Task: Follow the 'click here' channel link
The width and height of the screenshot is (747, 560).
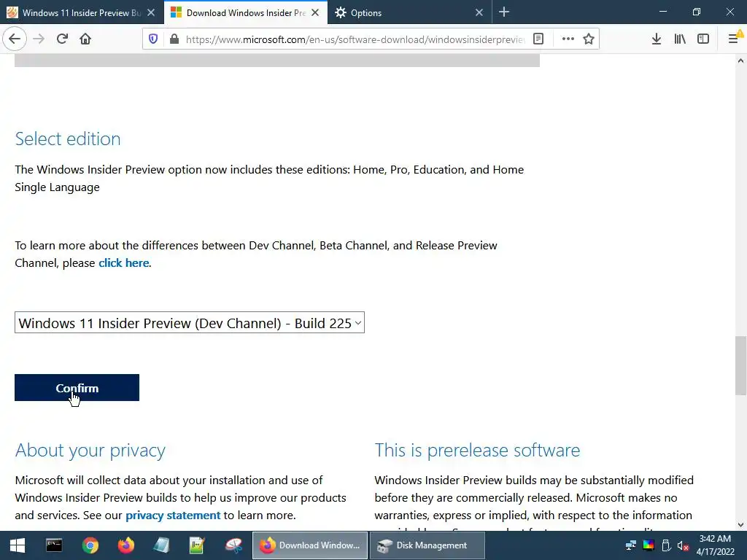Action: point(124,262)
